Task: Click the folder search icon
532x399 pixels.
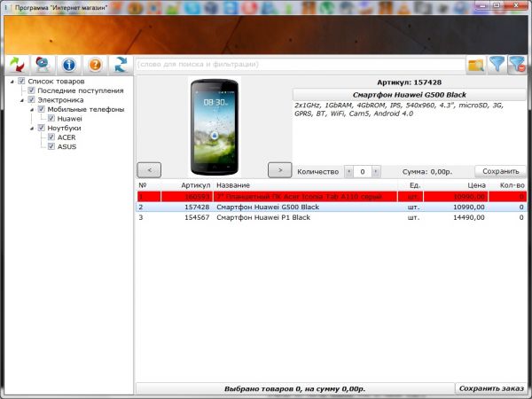Action: click(x=475, y=65)
